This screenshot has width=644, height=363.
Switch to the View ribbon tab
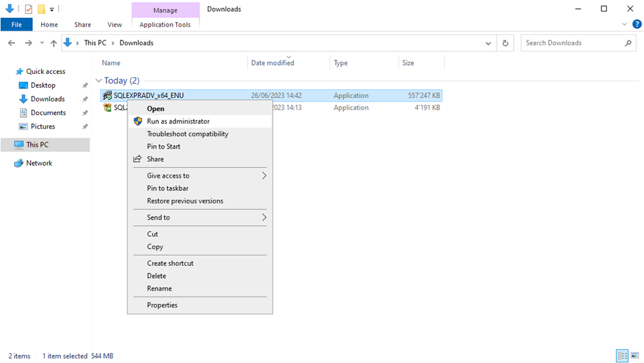point(114,25)
